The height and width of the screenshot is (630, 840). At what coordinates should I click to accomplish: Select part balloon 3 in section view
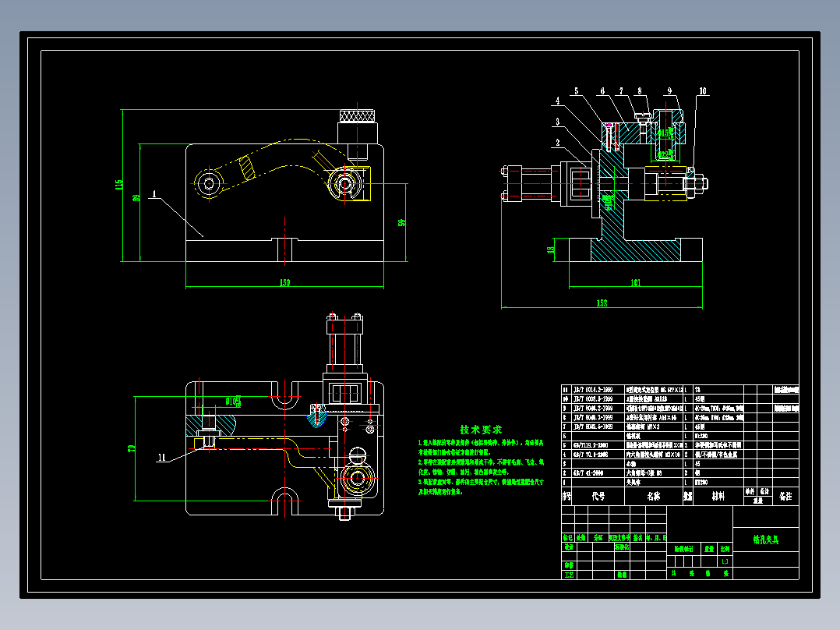coord(558,122)
